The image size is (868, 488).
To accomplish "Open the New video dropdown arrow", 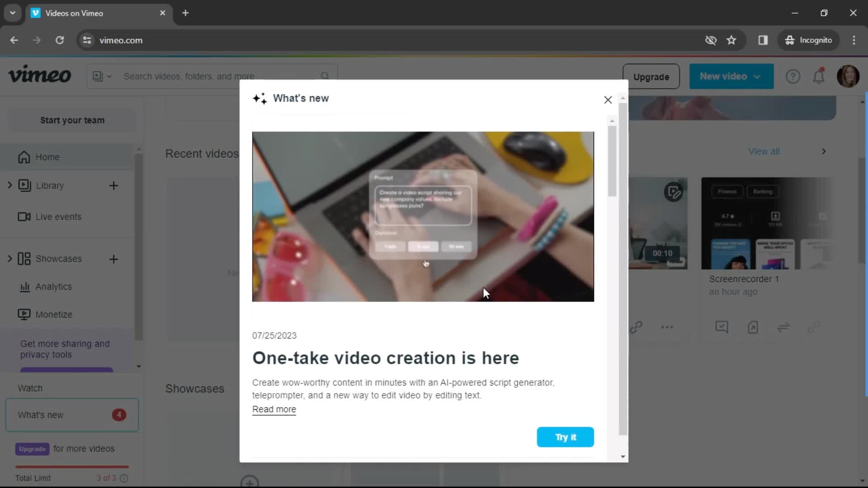I will point(757,76).
